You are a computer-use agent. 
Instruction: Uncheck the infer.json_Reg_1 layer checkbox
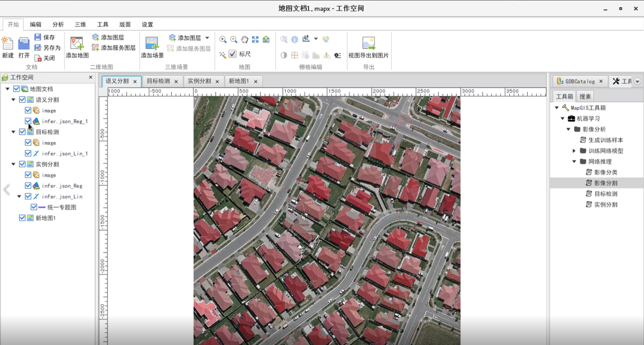[28, 121]
